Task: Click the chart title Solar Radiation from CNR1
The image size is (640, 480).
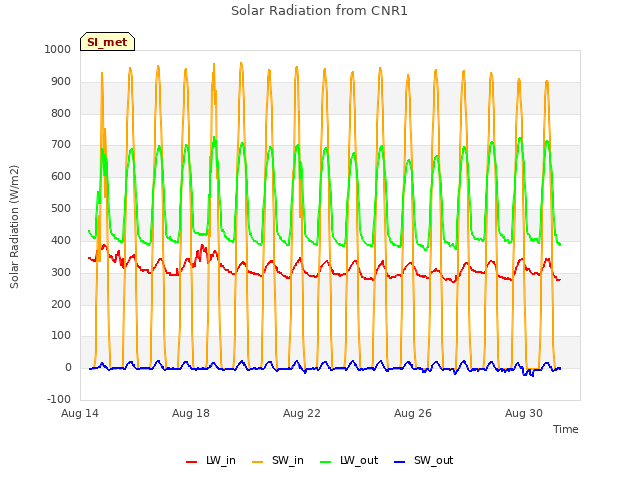Action: tap(319, 11)
